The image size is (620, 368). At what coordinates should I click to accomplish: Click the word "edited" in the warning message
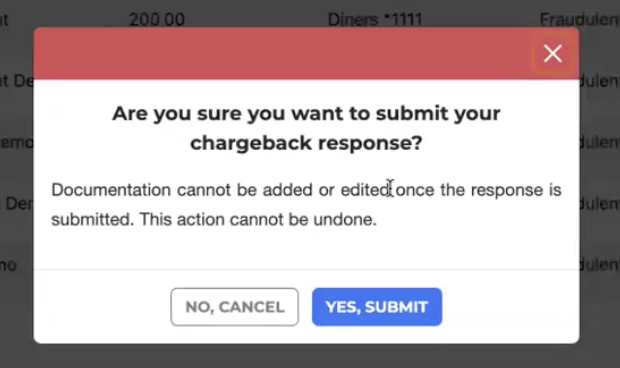pyautogui.click(x=366, y=190)
